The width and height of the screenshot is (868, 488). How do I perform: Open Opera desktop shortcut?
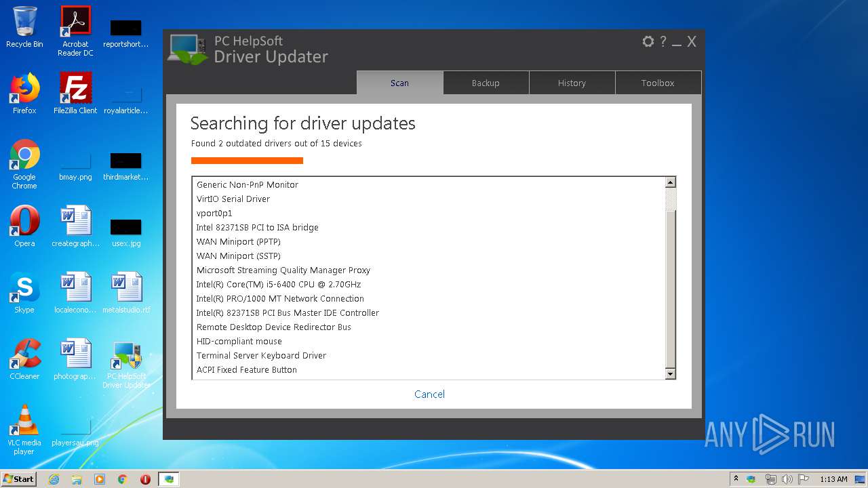pos(24,226)
